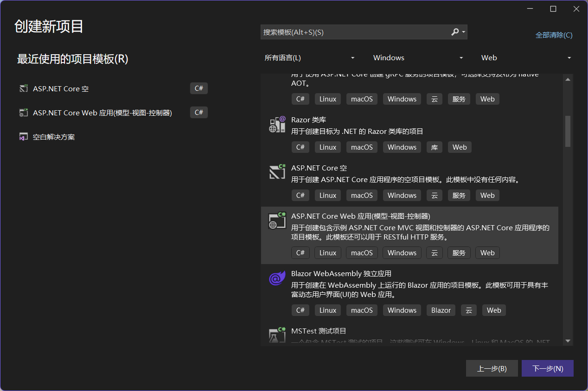This screenshot has width=588, height=391.
Task: Click the C# tag beside recent ASP.NET Core 空
Action: coord(199,88)
